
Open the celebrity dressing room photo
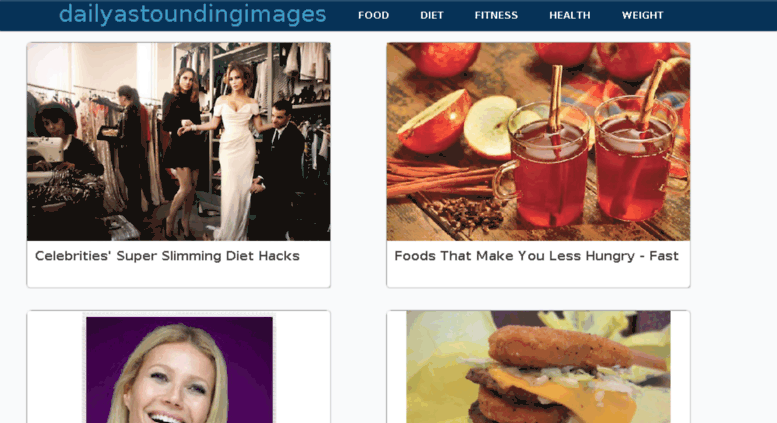click(178, 142)
